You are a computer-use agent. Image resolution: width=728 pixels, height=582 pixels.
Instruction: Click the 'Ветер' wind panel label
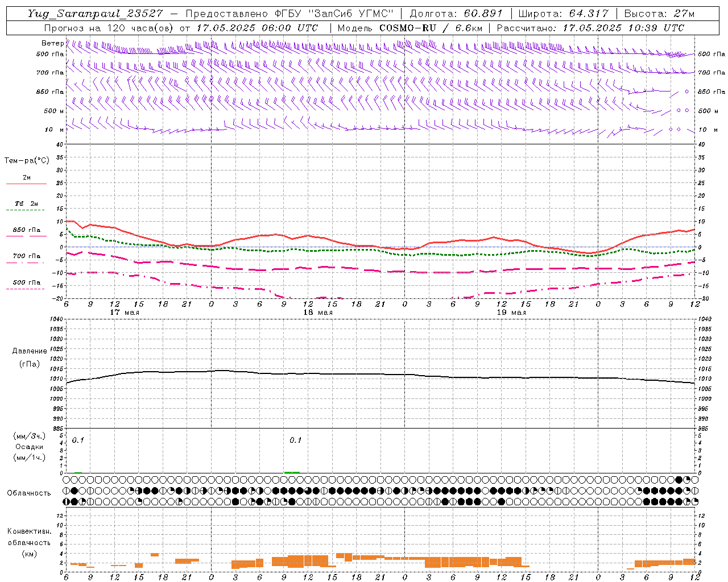coord(53,43)
